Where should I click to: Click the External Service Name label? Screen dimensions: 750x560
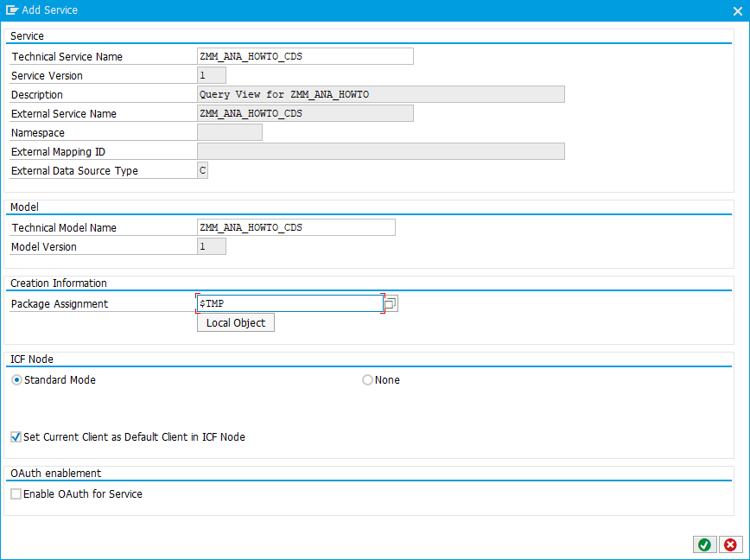tap(64, 114)
